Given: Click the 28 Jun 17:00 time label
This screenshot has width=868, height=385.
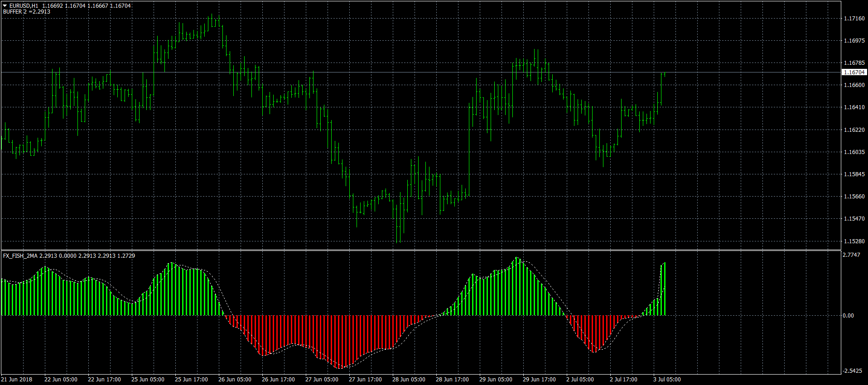Looking at the screenshot, I should [452, 380].
